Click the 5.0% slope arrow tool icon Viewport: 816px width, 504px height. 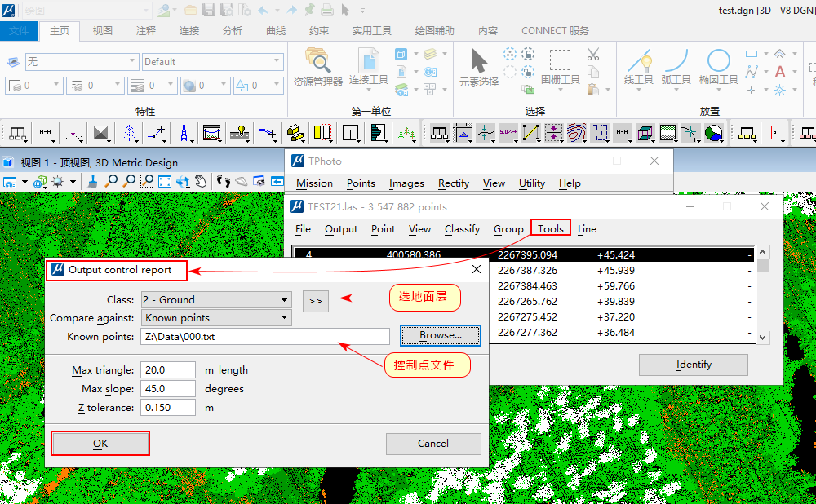(508, 133)
